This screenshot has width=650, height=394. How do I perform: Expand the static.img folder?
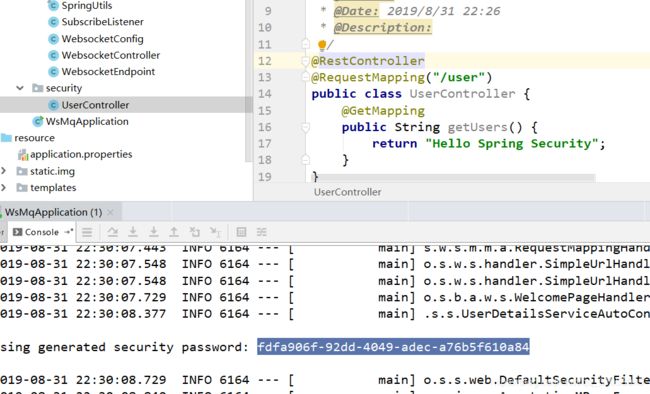click(4, 171)
